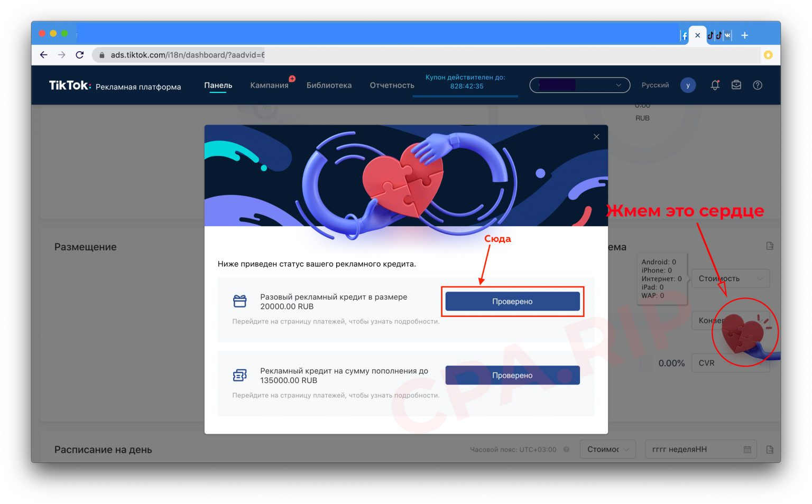812x504 pixels.
Task: Click the notification bell icon
Action: pyautogui.click(x=715, y=85)
